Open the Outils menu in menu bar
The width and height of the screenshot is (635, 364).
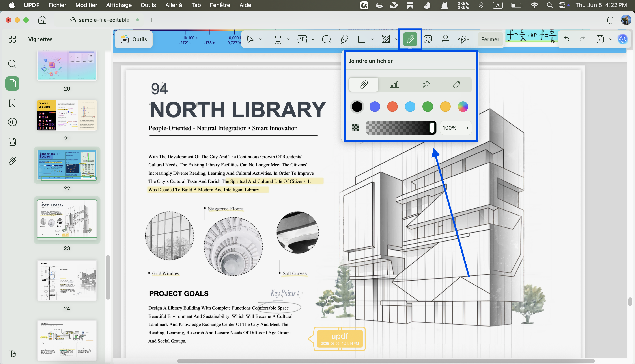click(148, 5)
